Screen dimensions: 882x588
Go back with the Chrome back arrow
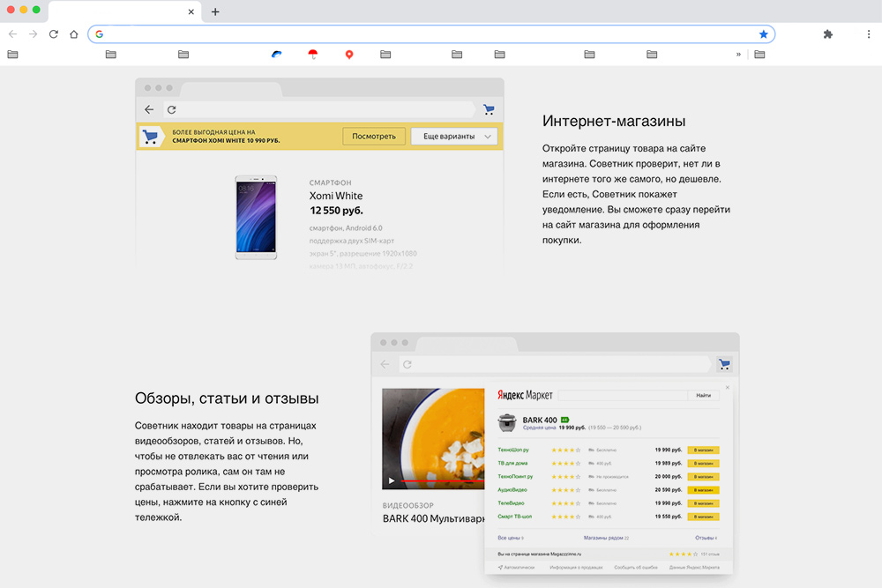[12, 34]
